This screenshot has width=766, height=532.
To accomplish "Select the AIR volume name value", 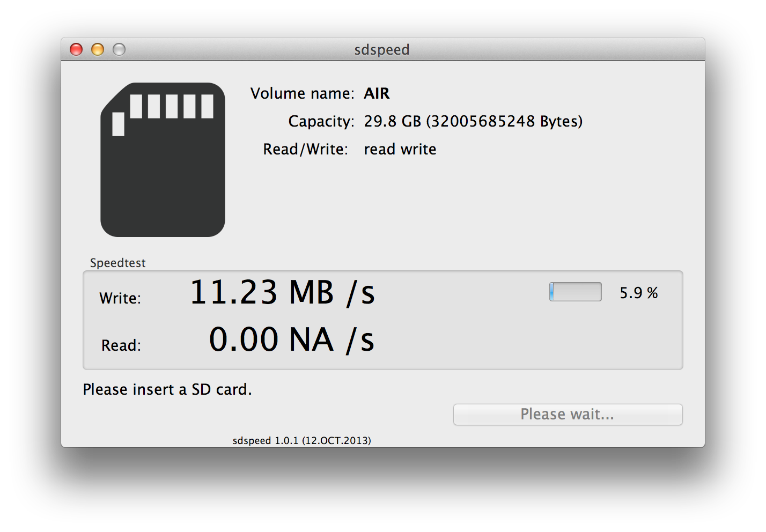I will (x=377, y=93).
